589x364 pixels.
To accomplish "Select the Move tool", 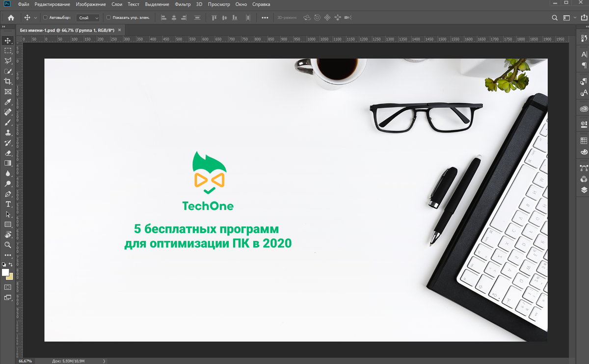I will tap(7, 41).
